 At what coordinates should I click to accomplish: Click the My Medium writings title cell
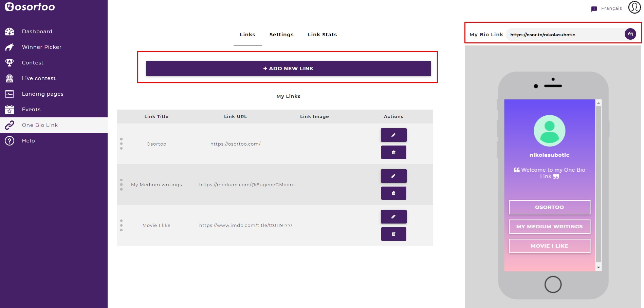pos(157,185)
